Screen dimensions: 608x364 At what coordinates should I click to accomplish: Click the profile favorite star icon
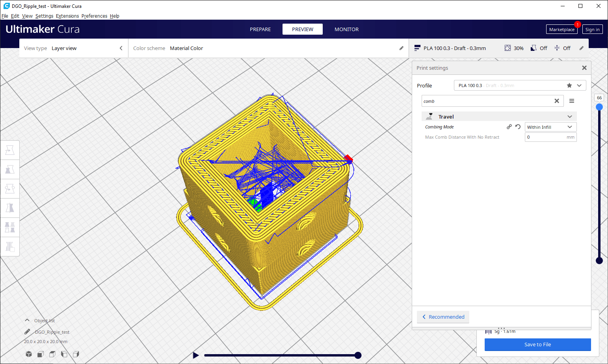click(569, 85)
